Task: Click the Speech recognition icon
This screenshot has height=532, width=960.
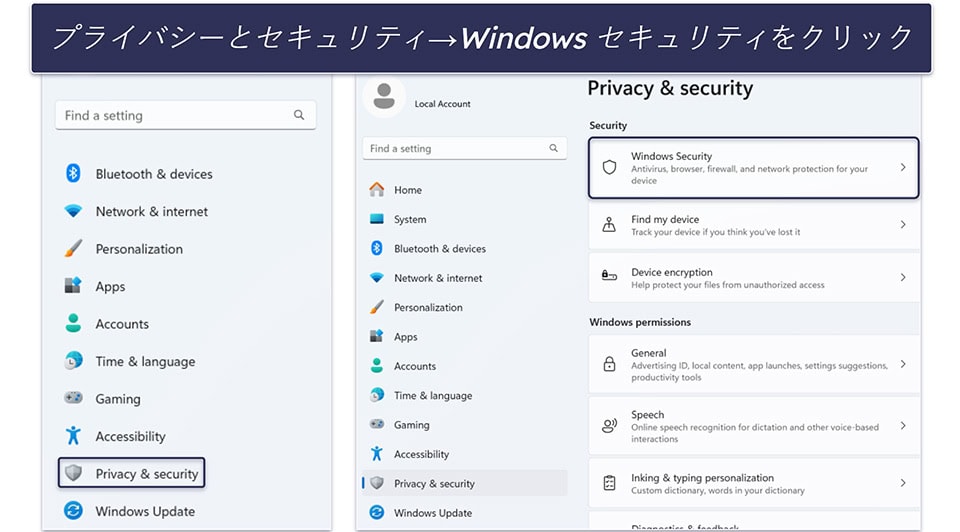Action: 609,425
